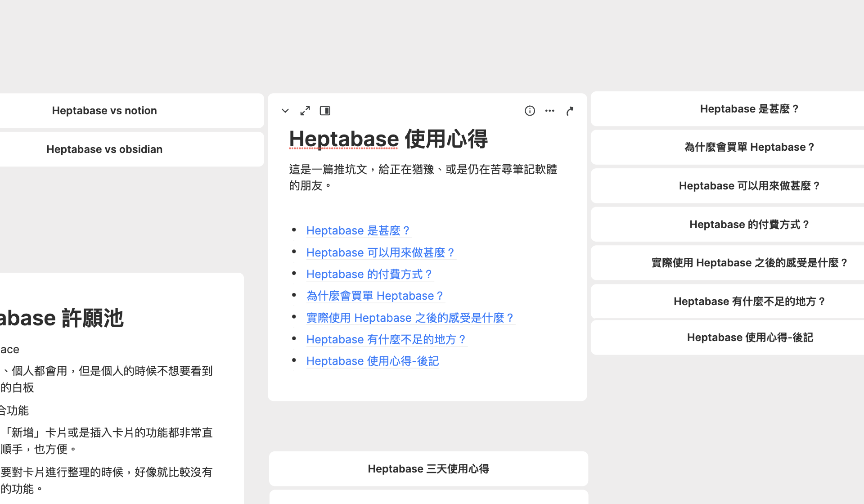The image size is (864, 504).
Task: Open the '實際使用 Heptabase 之後的感受是什麼？' link
Action: (409, 318)
